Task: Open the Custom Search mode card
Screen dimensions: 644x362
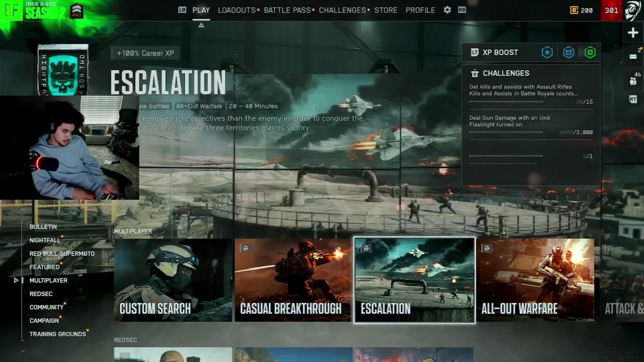Action: [173, 280]
